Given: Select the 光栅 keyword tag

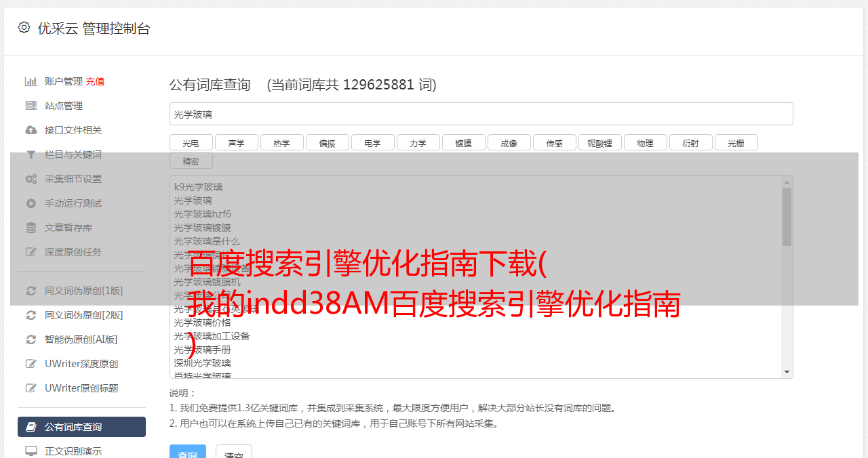Looking at the screenshot, I should point(736,142).
